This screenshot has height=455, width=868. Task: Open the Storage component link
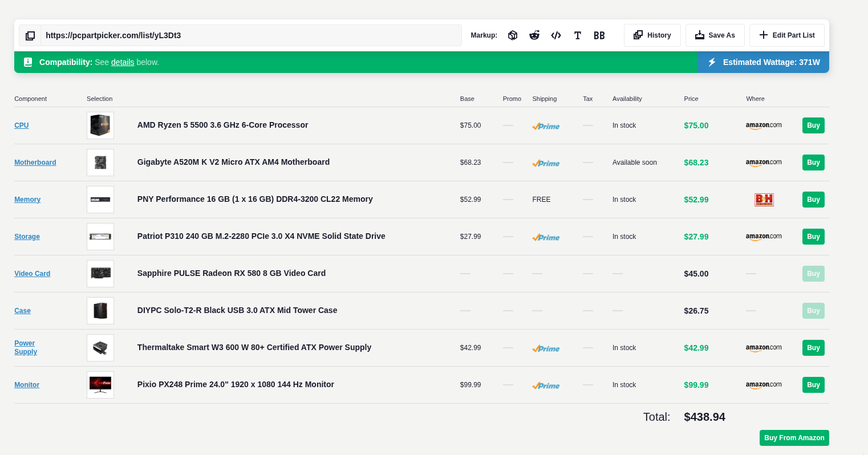27,237
